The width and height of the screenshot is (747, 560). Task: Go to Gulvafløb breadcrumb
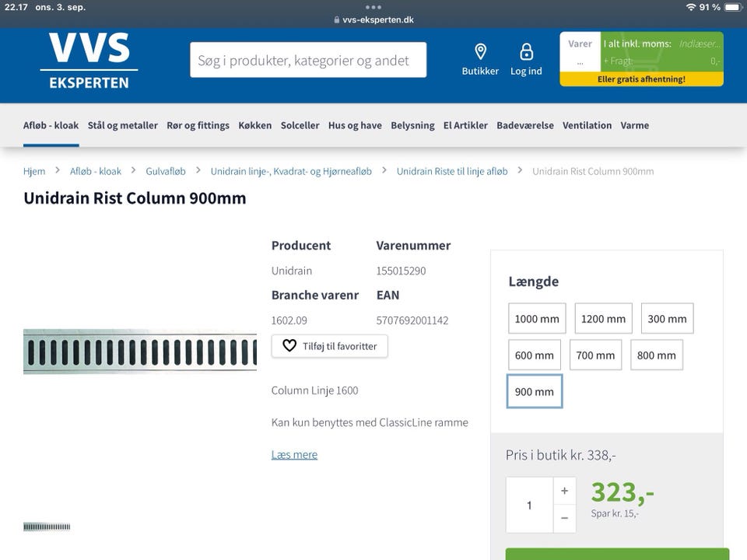click(x=166, y=171)
